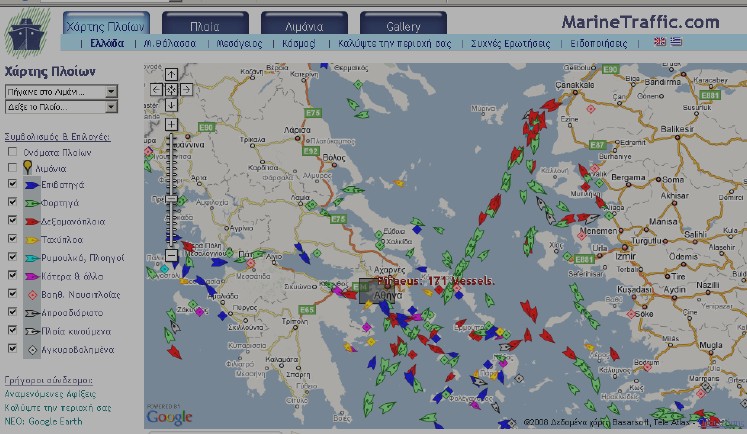Click the green cargo ship legend icon
The image size is (747, 434).
(31, 203)
